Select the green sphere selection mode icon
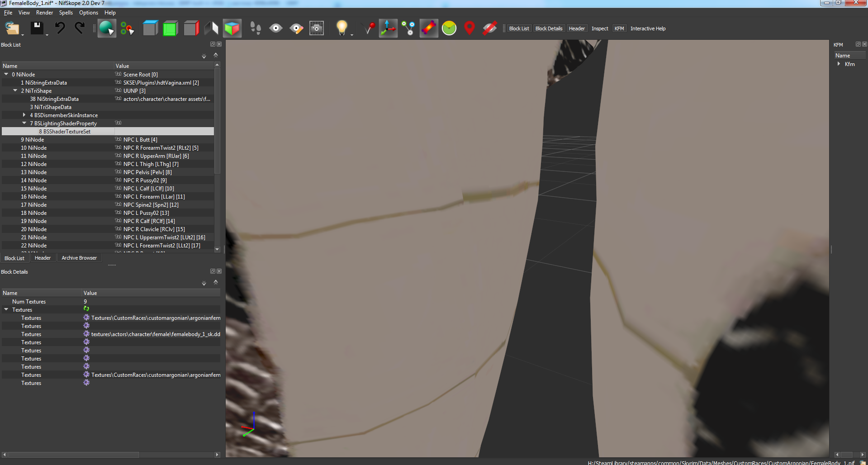This screenshot has width=868, height=465. click(x=449, y=28)
